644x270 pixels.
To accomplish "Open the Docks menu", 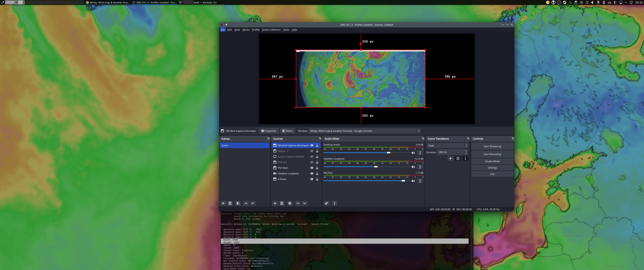I will [246, 30].
